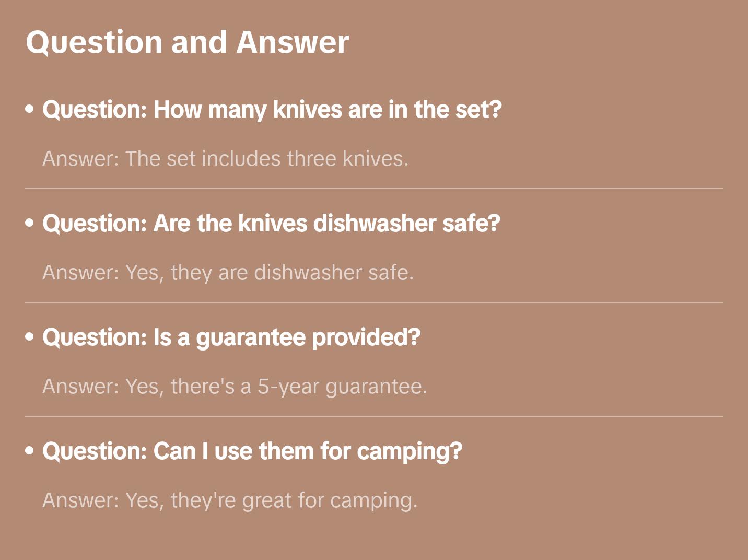Image resolution: width=748 pixels, height=560 pixels.
Task: Click the bullet before the knives count question
Action: pos(30,110)
